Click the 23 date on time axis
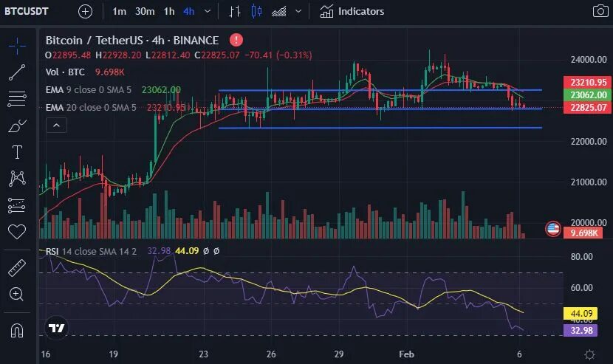613x364 pixels. pyautogui.click(x=203, y=354)
